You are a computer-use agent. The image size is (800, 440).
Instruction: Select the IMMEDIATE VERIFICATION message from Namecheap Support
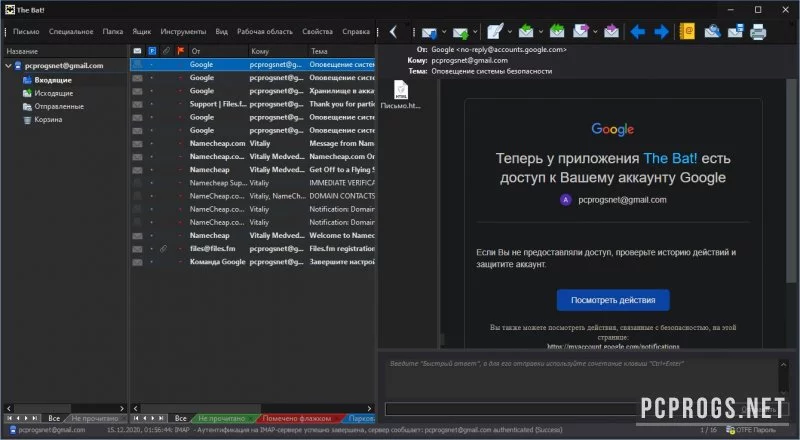pos(253,183)
